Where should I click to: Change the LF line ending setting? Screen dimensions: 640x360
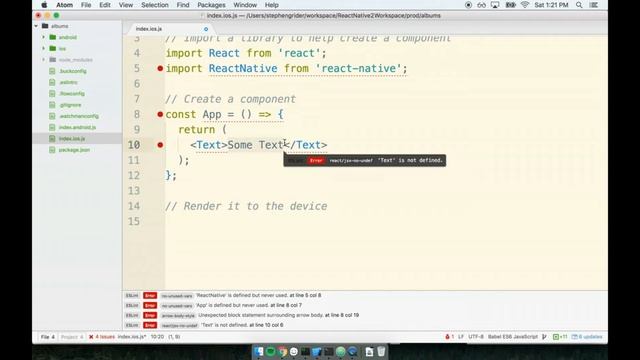click(461, 337)
